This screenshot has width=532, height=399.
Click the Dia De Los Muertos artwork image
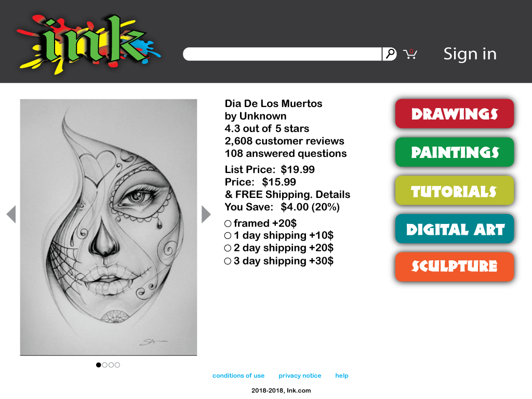(x=109, y=228)
